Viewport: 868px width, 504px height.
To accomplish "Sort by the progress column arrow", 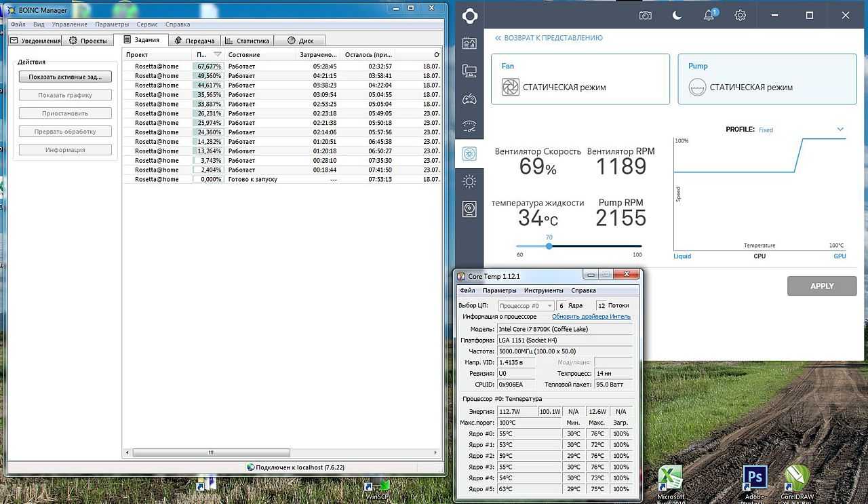I will pyautogui.click(x=218, y=54).
